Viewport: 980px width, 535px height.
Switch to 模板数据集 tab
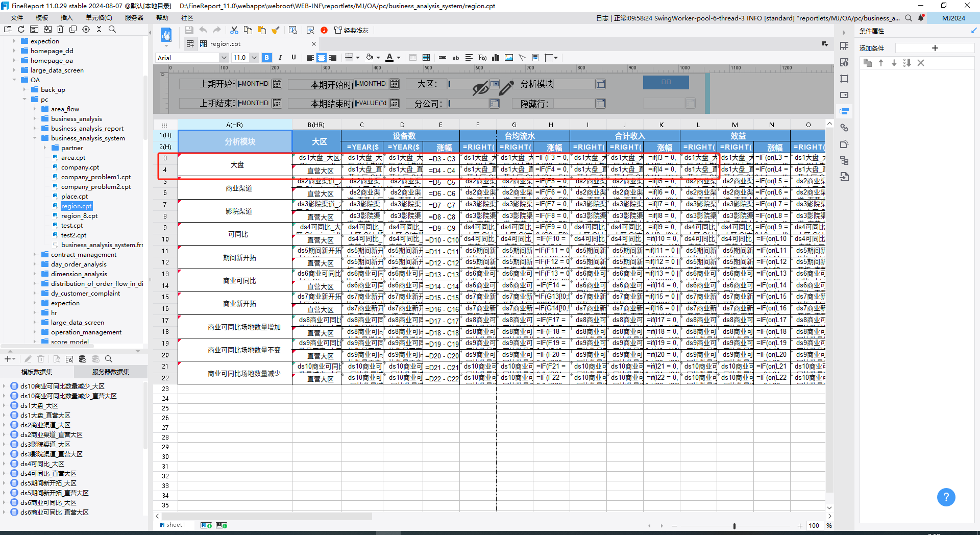(x=37, y=372)
